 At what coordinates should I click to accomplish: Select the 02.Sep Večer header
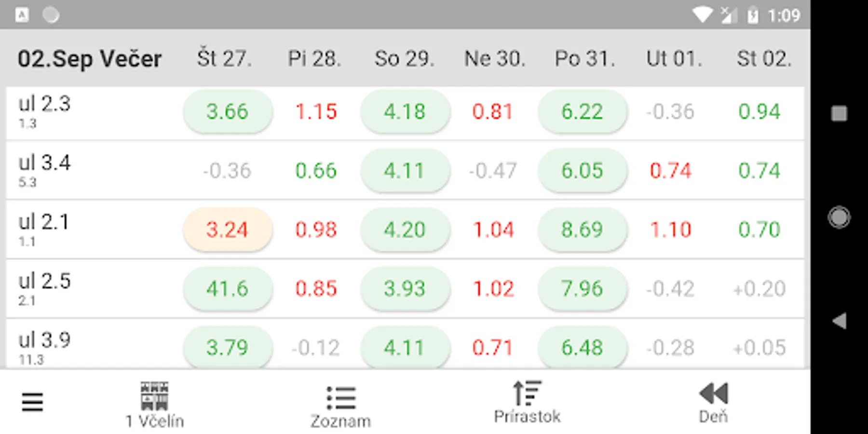tap(90, 59)
